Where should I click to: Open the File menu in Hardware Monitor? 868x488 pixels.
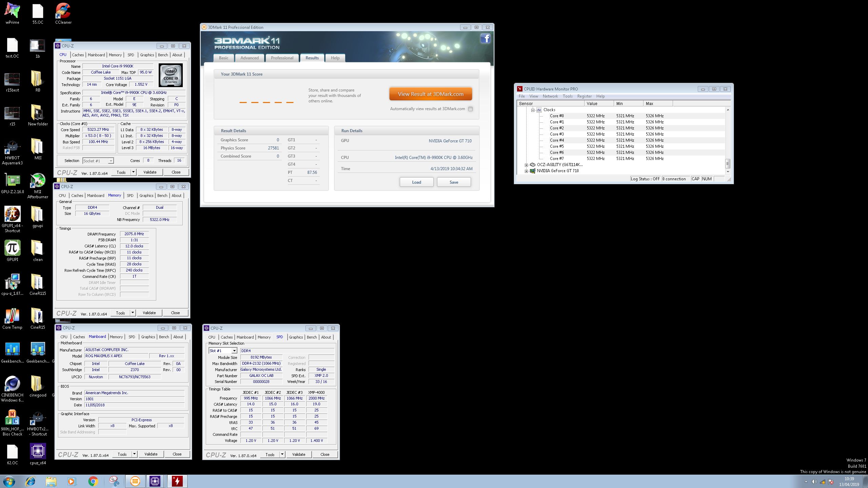(x=521, y=96)
